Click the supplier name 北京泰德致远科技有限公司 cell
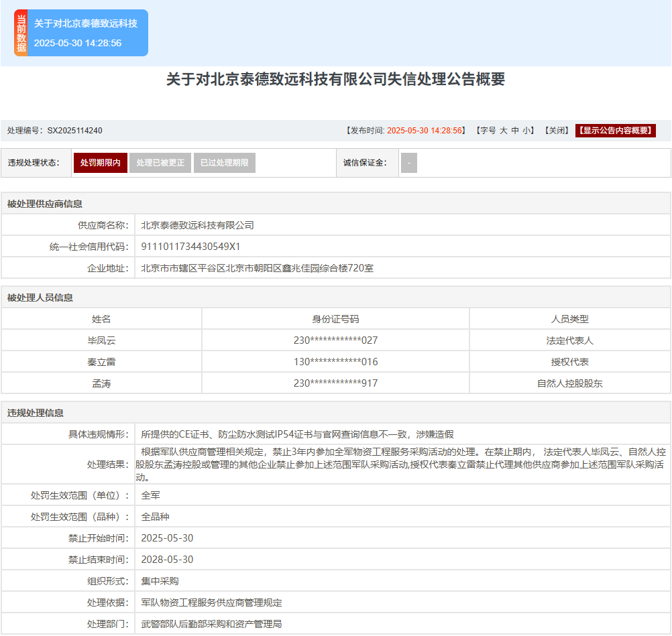672x636 pixels. 197,225
